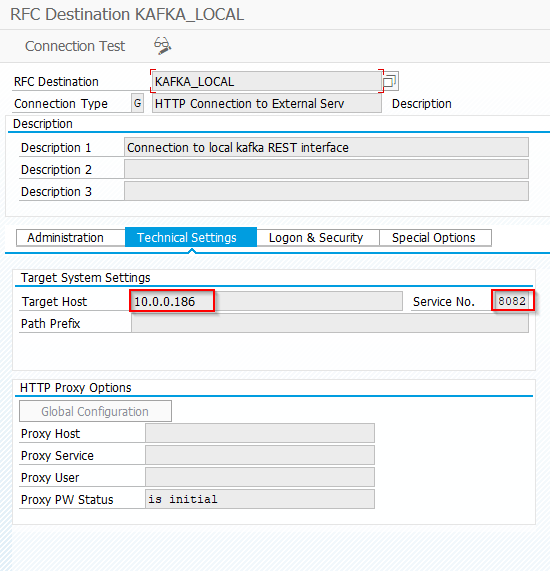The width and height of the screenshot is (550, 571).
Task: Click the Proxy User field
Action: pyautogui.click(x=260, y=477)
